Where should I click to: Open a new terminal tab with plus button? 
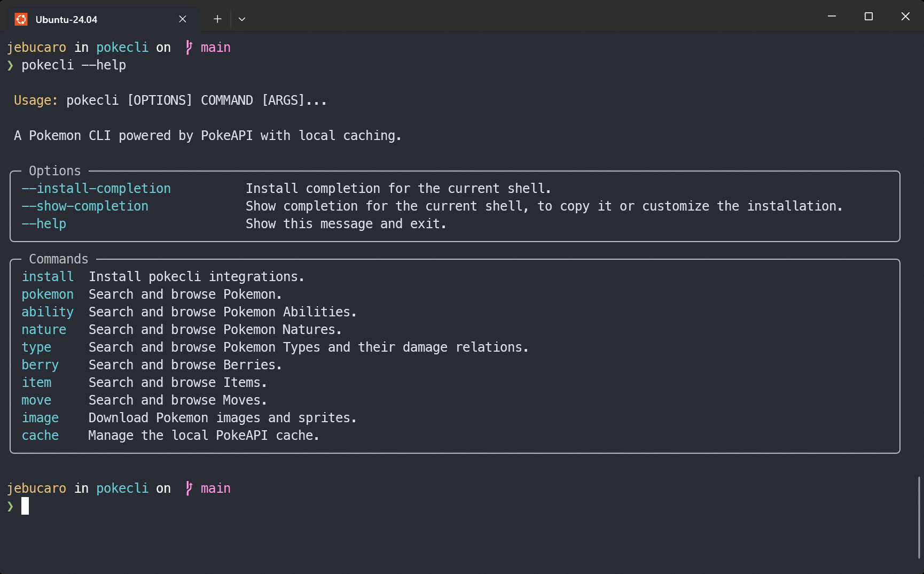pos(217,19)
